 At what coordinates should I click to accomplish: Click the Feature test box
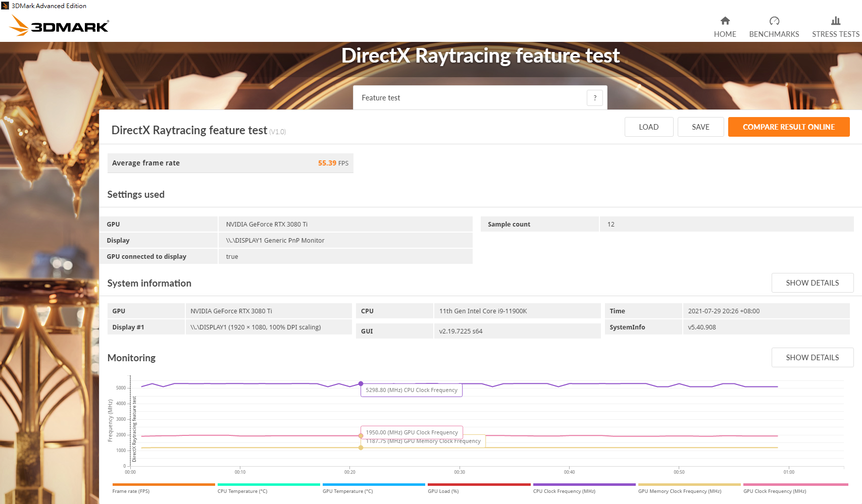[480, 98]
